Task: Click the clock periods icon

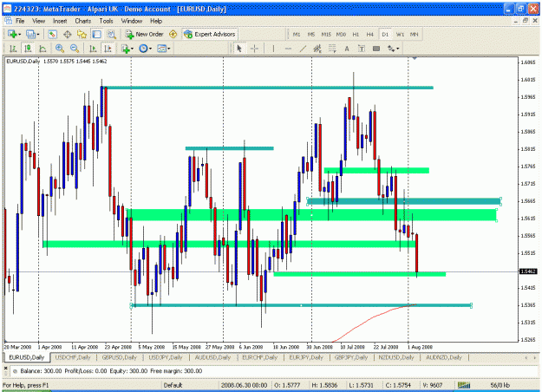Action: point(143,49)
